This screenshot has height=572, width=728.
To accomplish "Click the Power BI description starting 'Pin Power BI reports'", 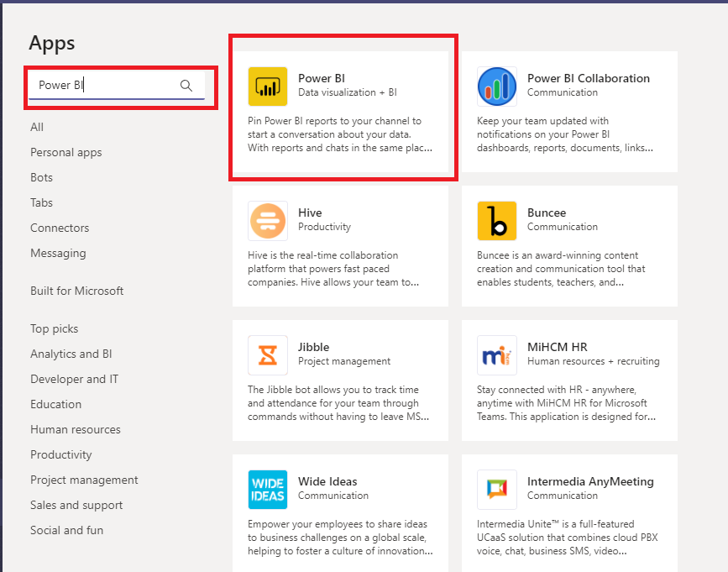I will coord(340,134).
